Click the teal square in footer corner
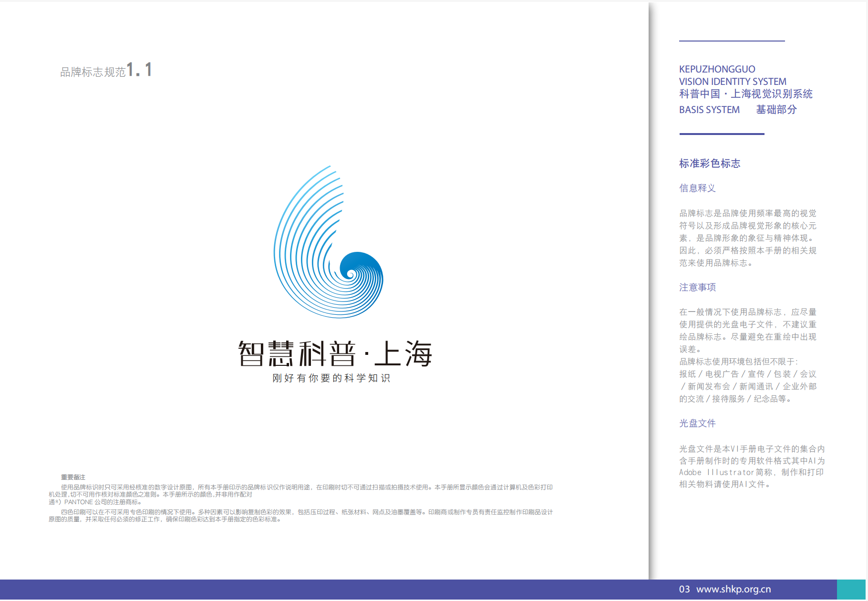Screen dimensions: 868x601 click(851, 590)
